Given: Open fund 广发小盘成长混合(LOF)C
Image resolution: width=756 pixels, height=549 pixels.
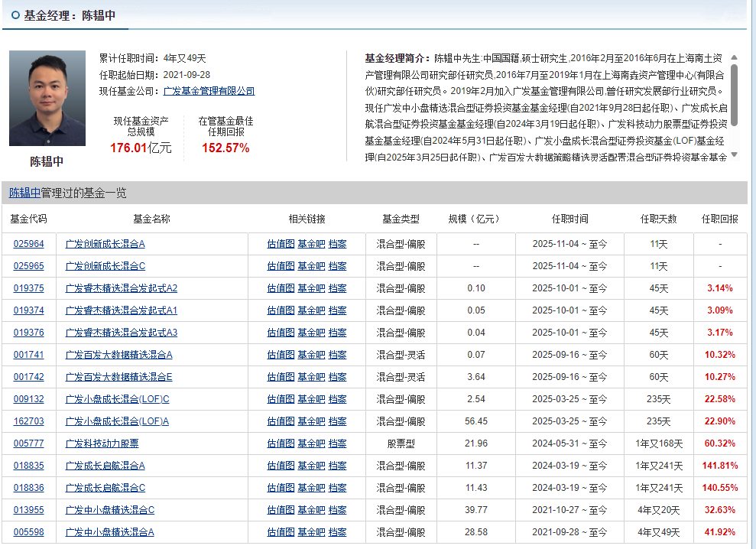Looking at the screenshot, I should [x=117, y=399].
